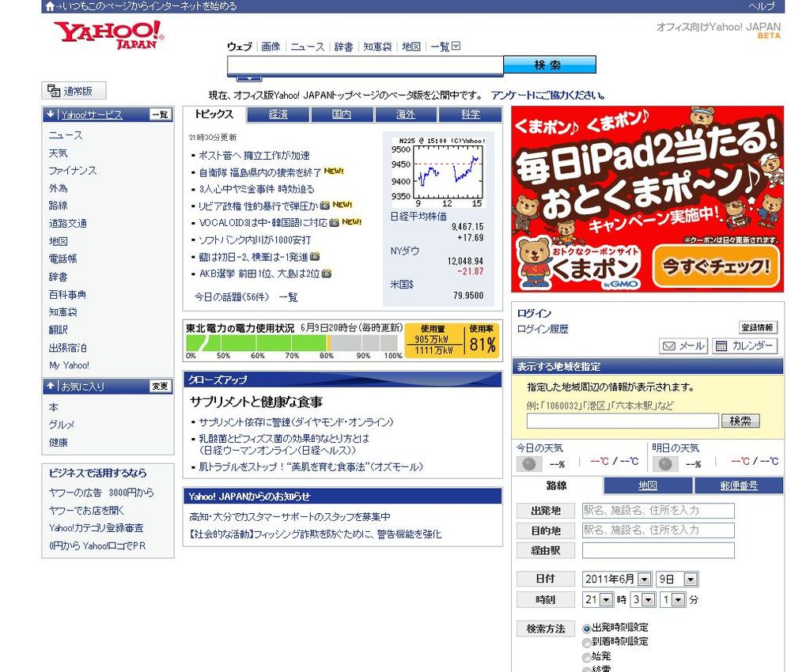This screenshot has width=810, height=672.
Task: Click camera icon beside the AKB選挙 headline
Action: [327, 274]
